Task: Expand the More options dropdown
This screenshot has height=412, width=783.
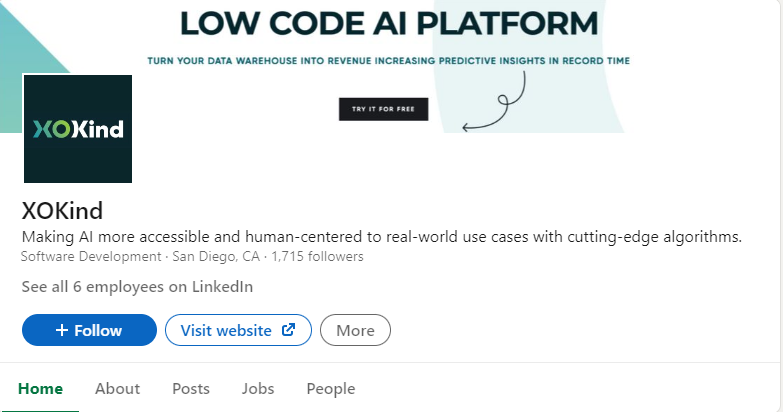Action: [355, 330]
